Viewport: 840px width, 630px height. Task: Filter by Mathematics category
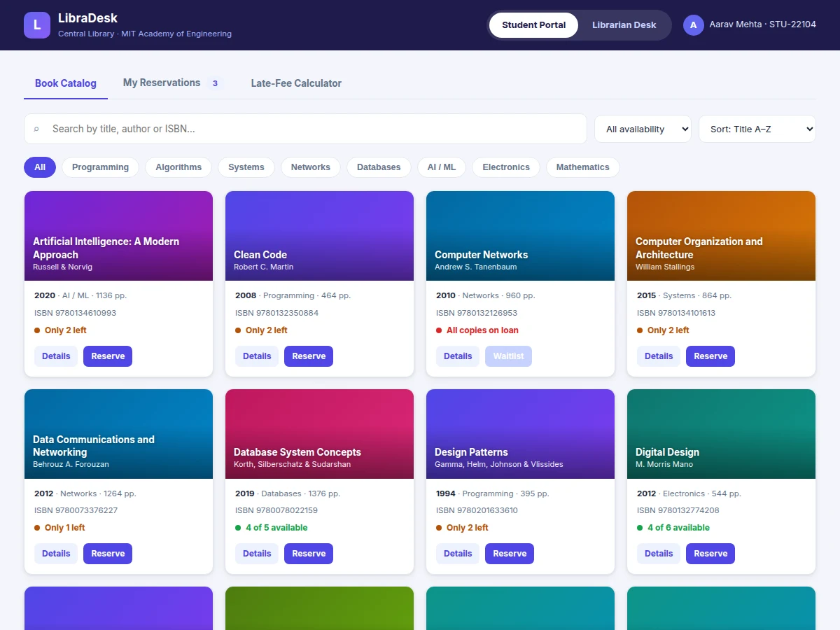click(x=583, y=167)
